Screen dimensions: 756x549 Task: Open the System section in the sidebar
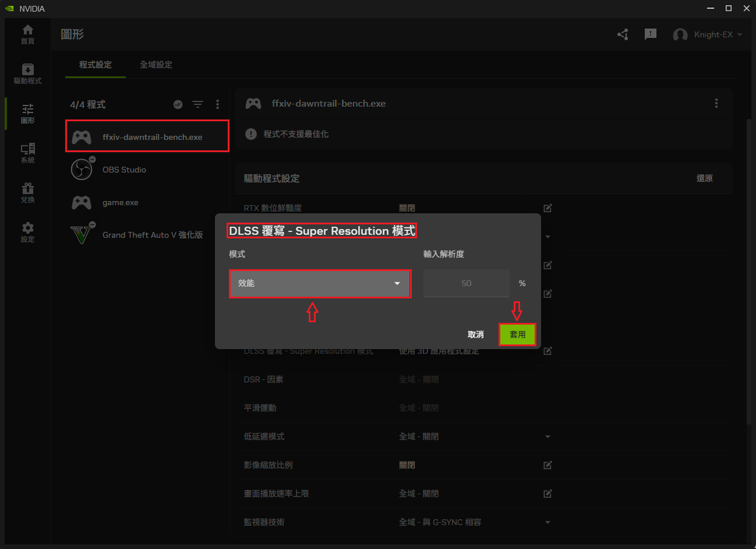tap(28, 154)
